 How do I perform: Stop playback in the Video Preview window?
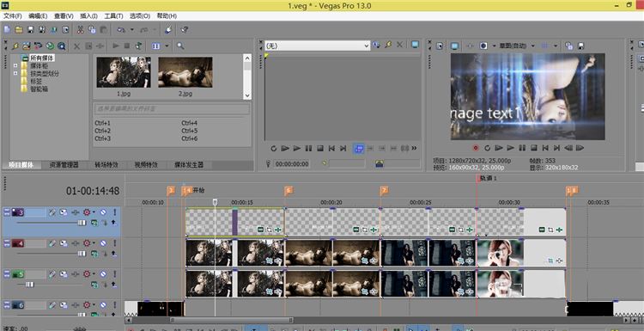(x=533, y=148)
